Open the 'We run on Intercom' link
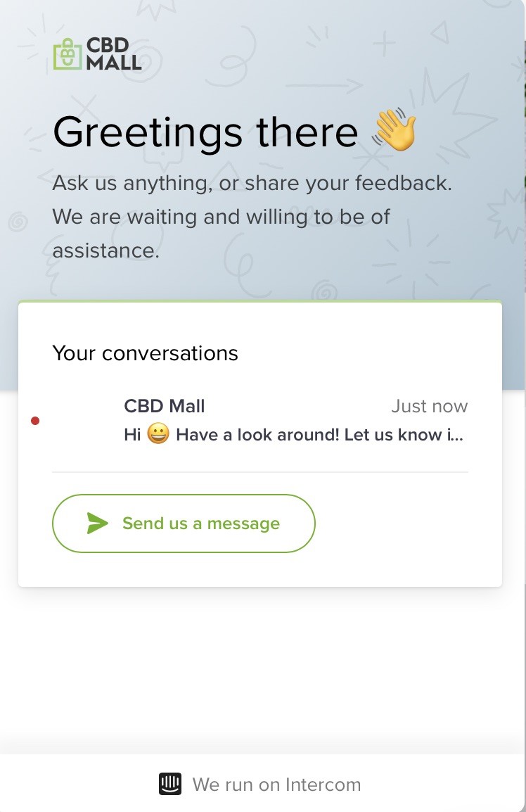The height and width of the screenshot is (812, 526). pyautogui.click(x=260, y=784)
